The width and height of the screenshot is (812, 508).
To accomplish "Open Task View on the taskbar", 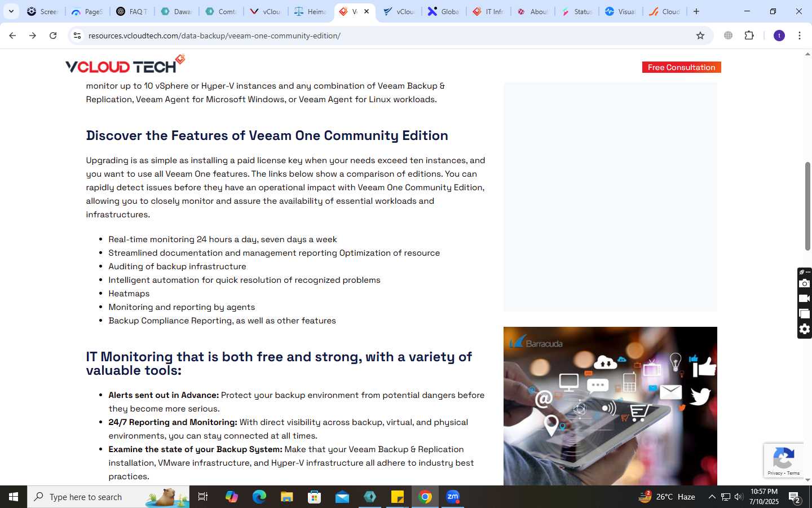I will (203, 497).
